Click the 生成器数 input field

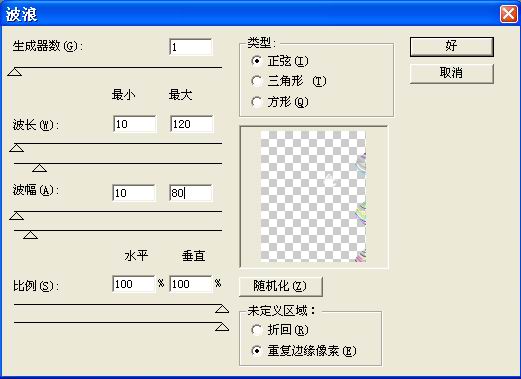click(x=191, y=47)
